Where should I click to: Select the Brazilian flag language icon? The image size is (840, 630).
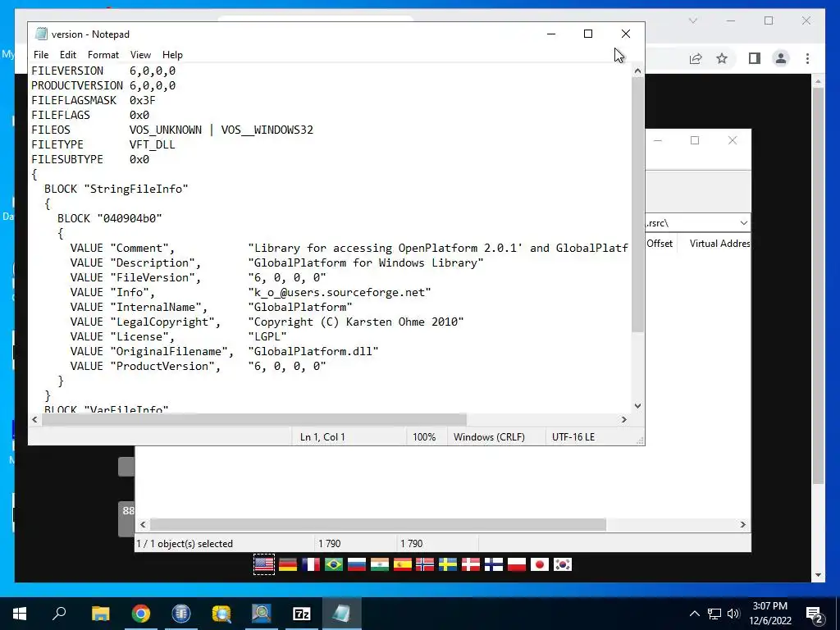[x=334, y=564]
